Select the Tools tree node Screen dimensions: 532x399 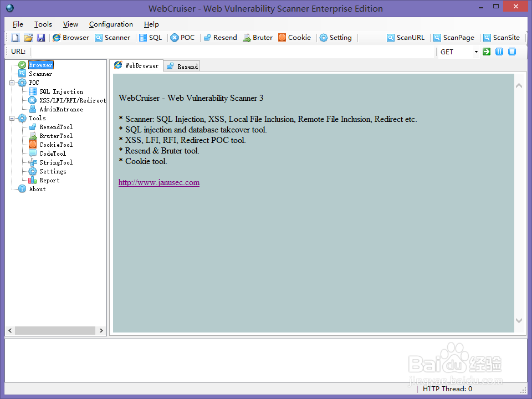[37, 118]
